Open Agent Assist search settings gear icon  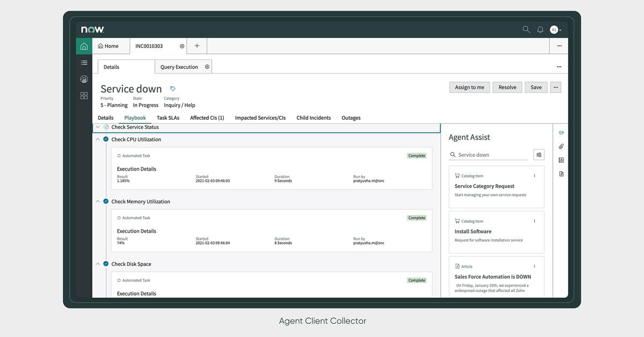click(539, 155)
